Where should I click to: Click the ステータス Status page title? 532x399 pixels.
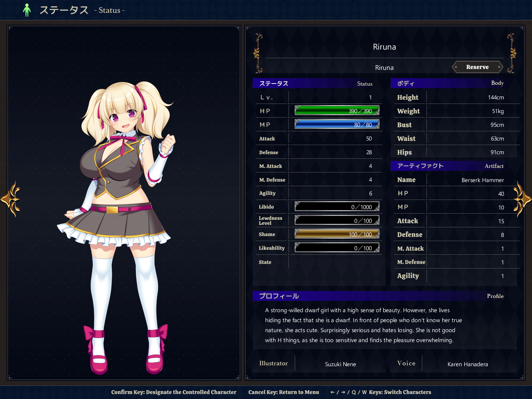(x=82, y=10)
